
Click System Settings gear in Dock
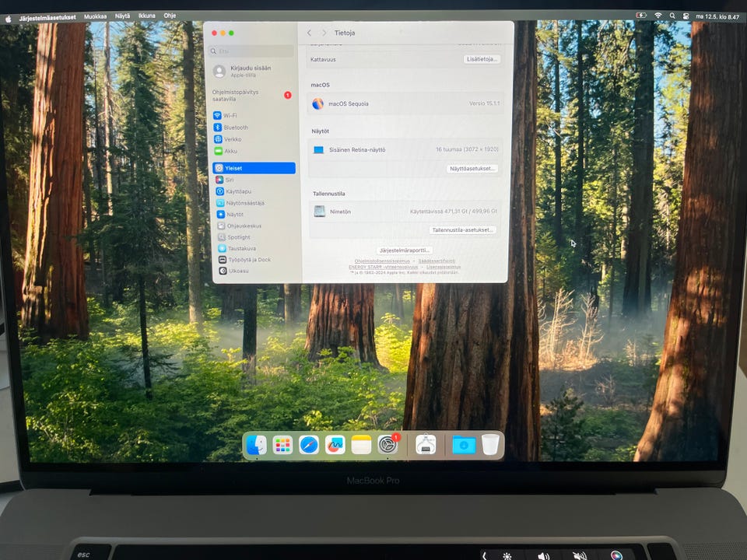click(x=388, y=445)
